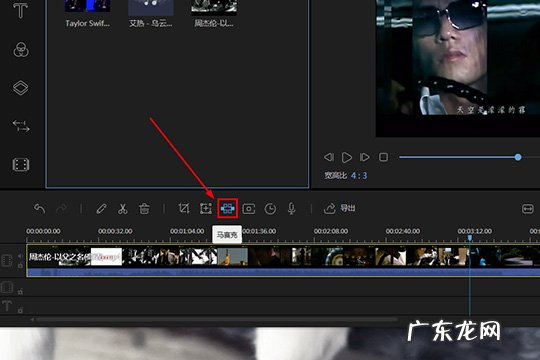The width and height of the screenshot is (540, 360).
Task: Click the 00:02:08.00 ruler mark
Action: pos(331,231)
